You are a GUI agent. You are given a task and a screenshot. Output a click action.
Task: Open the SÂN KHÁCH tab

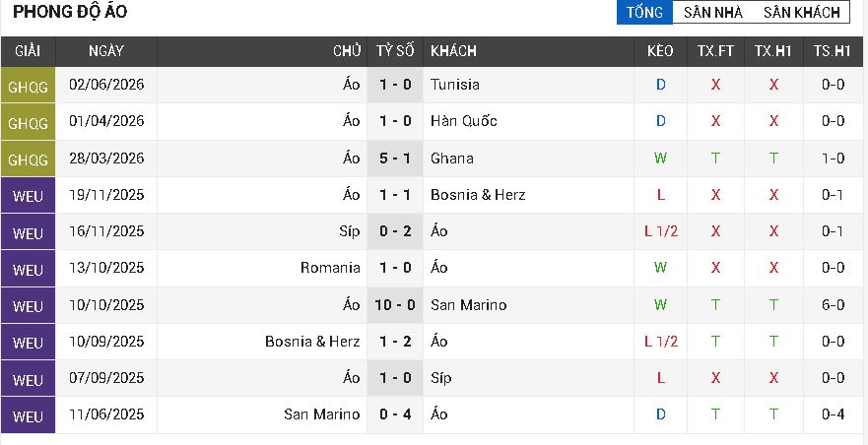point(802,12)
